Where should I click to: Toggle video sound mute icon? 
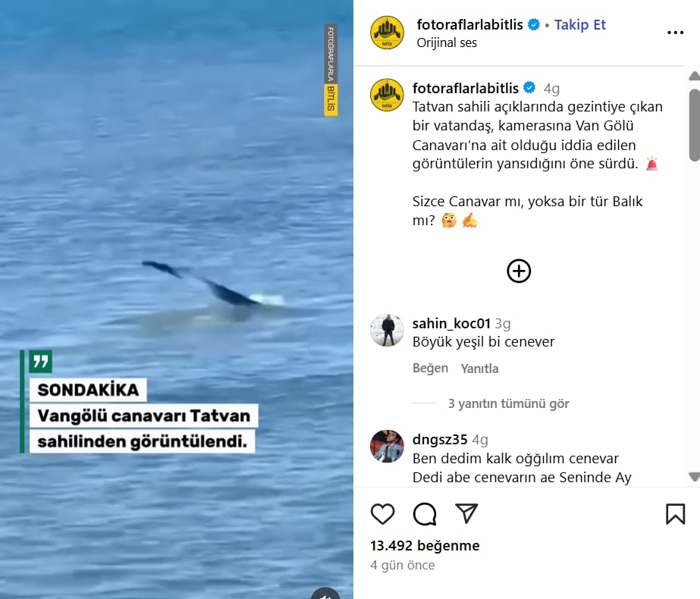click(325, 594)
